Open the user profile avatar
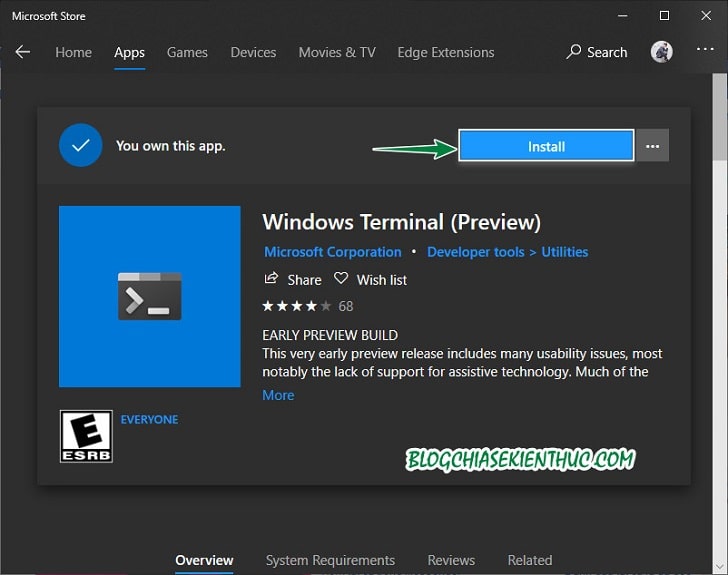The height and width of the screenshot is (575, 728). pos(662,52)
